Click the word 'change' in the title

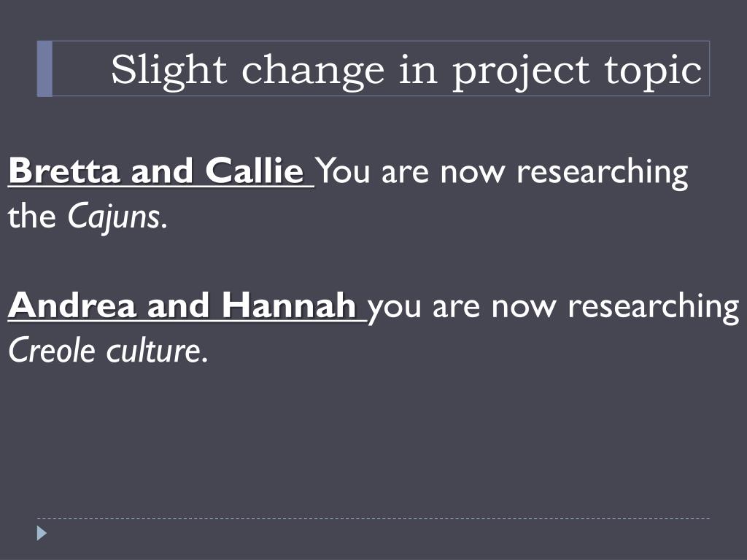(x=313, y=71)
